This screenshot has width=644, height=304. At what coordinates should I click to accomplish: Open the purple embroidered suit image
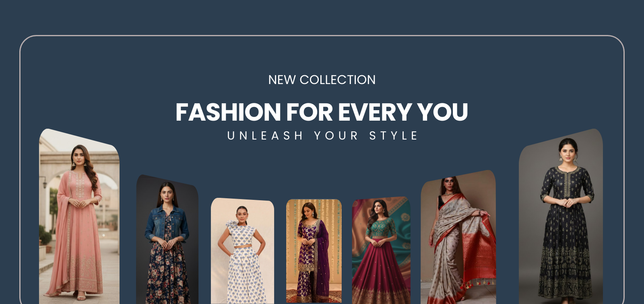tap(314, 251)
